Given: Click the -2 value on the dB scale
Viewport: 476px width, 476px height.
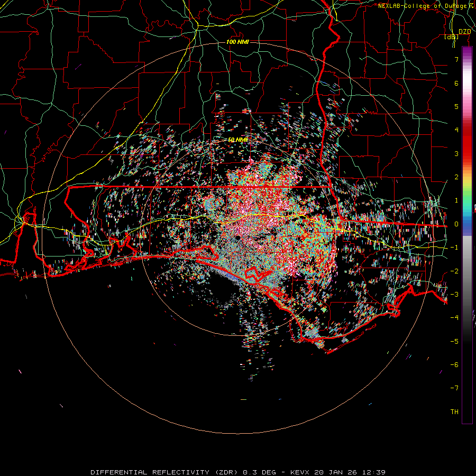Looking at the screenshot, I should 454,271.
